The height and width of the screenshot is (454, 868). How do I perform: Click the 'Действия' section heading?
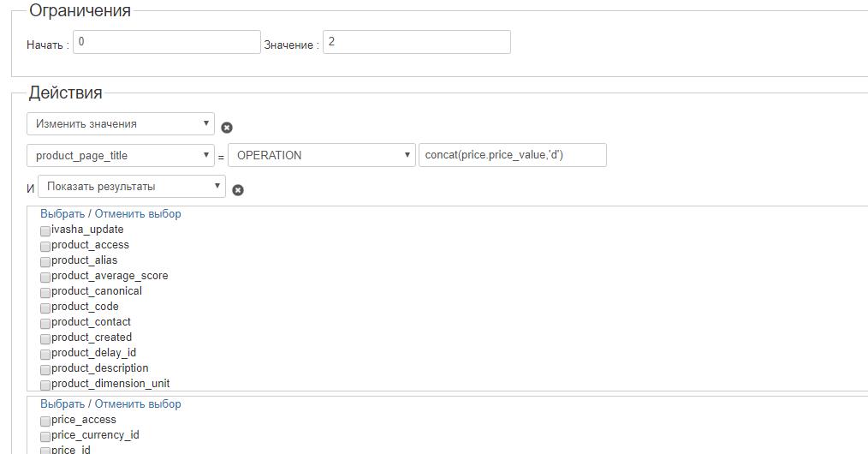point(65,93)
